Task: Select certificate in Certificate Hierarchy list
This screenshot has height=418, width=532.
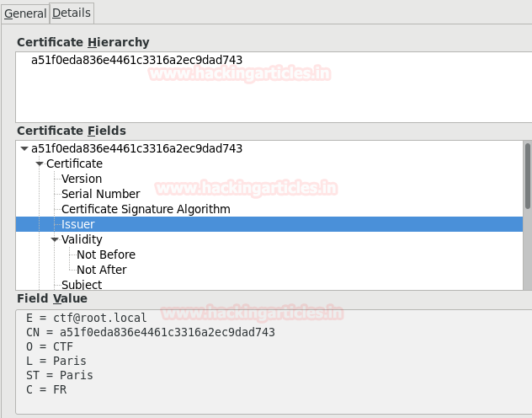Action: pos(136,61)
